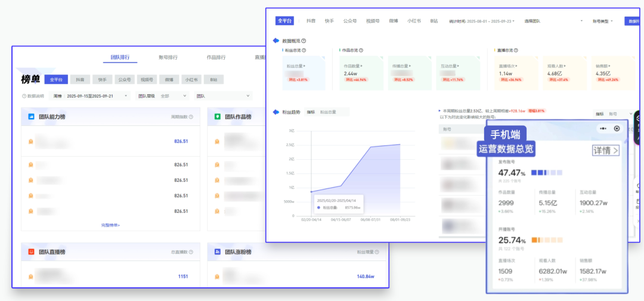
Task: Click the medal icon in the 140.84w row
Action: point(217,277)
